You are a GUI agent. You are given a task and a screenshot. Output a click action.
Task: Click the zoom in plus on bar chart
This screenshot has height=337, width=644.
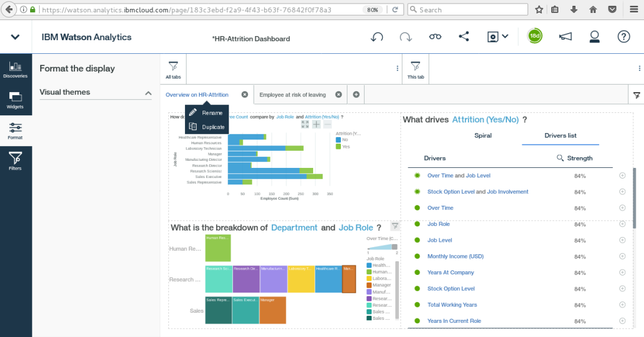[x=316, y=124]
